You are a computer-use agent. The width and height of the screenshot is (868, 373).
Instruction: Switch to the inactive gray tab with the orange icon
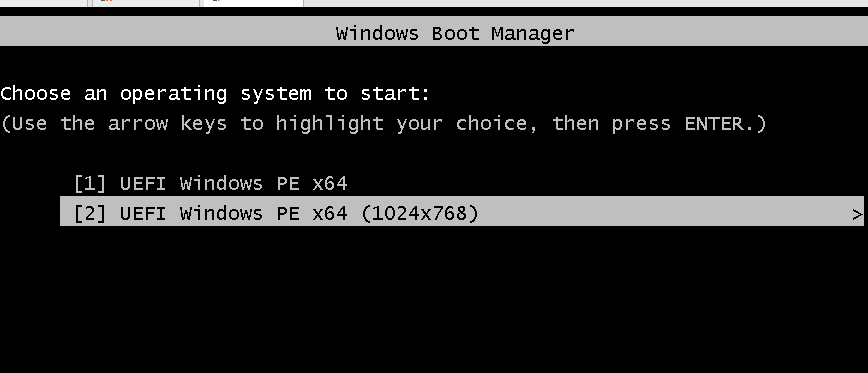pos(146,3)
